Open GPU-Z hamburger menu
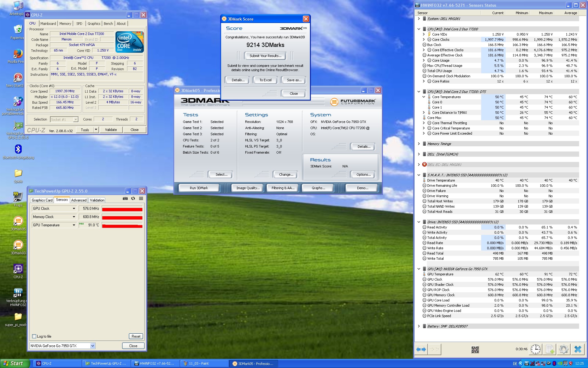 pos(141,198)
